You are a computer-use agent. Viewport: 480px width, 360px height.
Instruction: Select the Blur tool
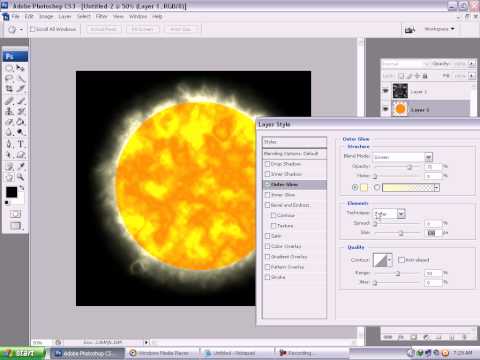coord(9,132)
